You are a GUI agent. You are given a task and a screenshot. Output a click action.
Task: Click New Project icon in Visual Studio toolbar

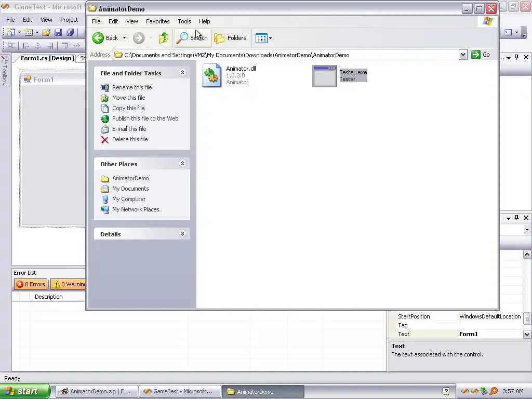(11, 32)
